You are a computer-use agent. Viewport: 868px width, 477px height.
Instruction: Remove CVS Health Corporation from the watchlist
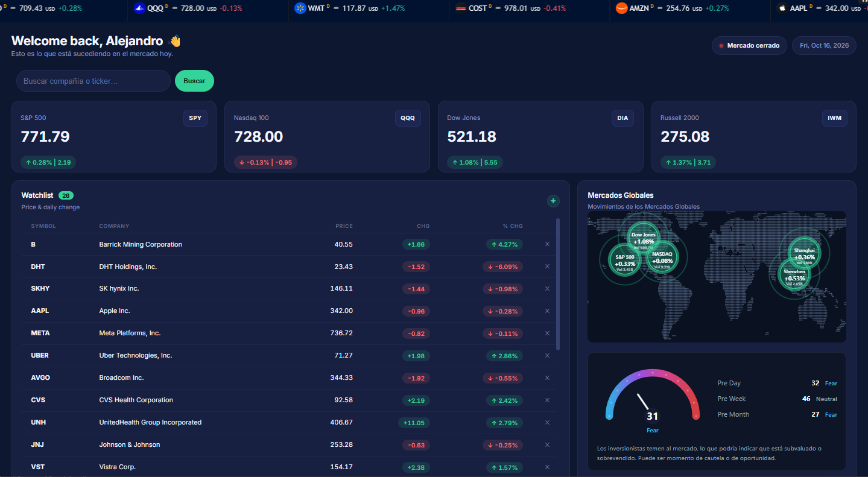pos(547,400)
